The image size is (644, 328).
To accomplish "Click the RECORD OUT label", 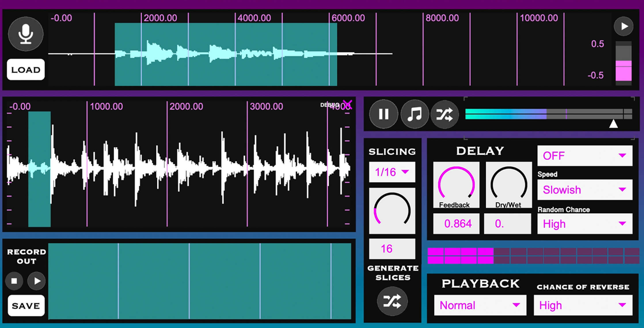I will pyautogui.click(x=26, y=256).
